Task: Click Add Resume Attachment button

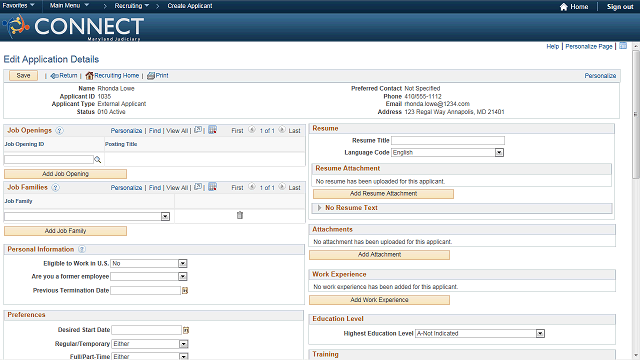Action: (383, 193)
